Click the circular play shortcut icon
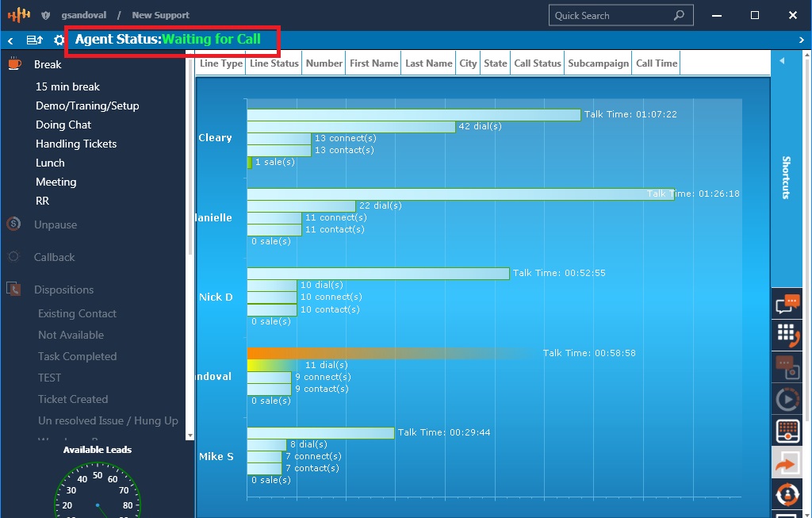The width and height of the screenshot is (812, 518). coord(787,399)
